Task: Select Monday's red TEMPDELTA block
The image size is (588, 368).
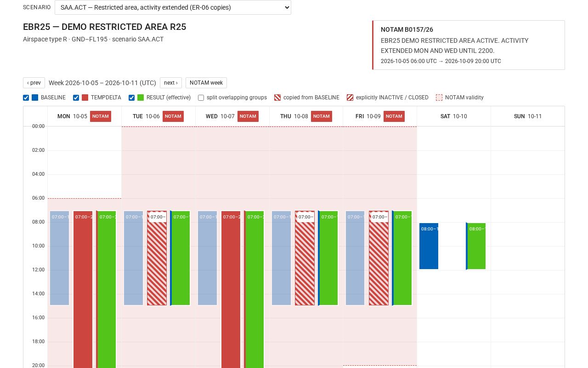Action: (x=83, y=289)
